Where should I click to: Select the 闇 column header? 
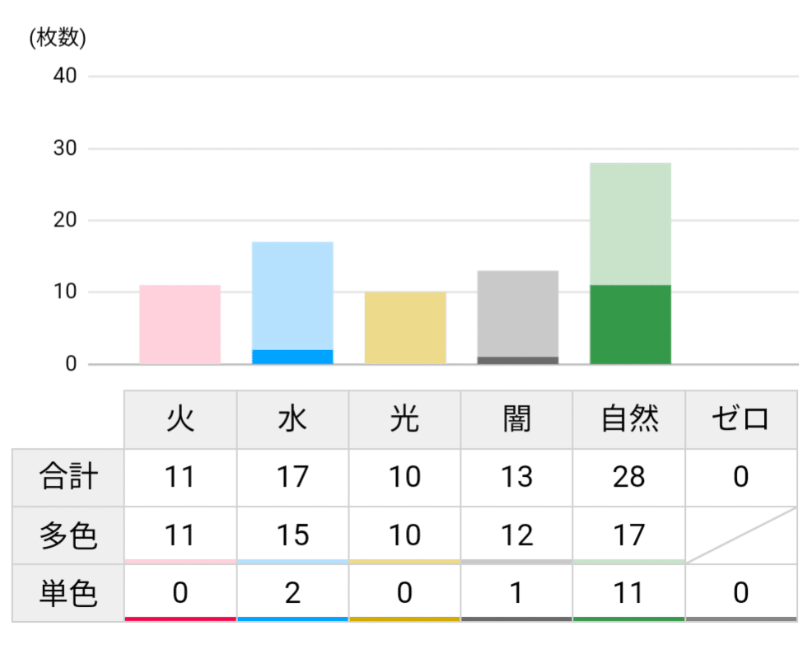pyautogui.click(x=516, y=419)
